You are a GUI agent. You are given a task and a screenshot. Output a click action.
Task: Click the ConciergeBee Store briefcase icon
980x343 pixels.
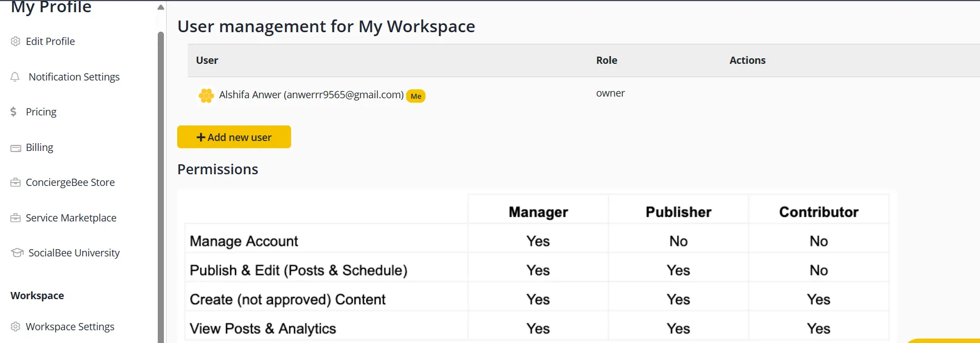pyautogui.click(x=16, y=183)
